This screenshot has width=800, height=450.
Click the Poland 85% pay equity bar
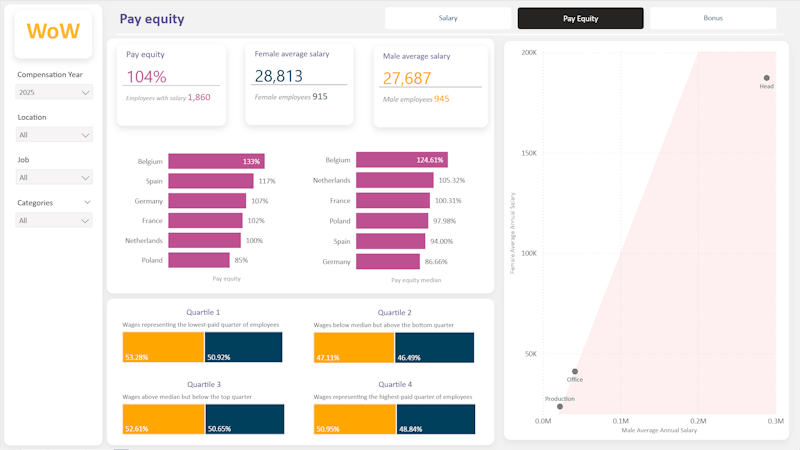point(199,260)
